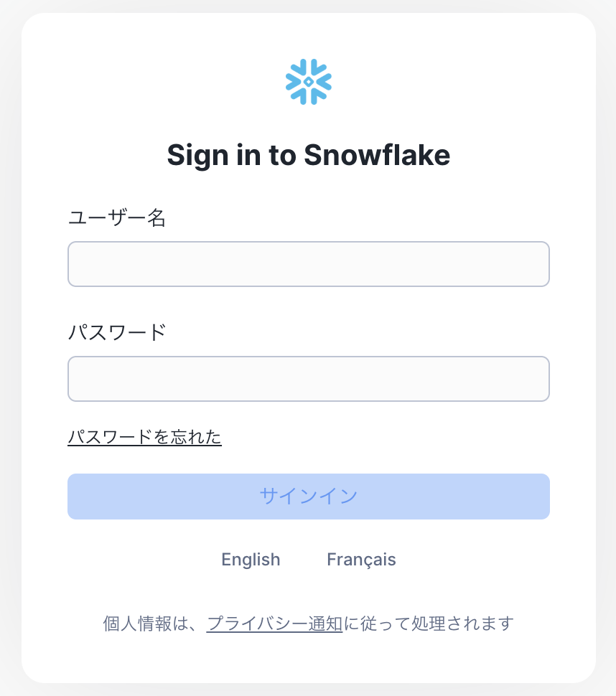Choose the language option left of Français

251,560
